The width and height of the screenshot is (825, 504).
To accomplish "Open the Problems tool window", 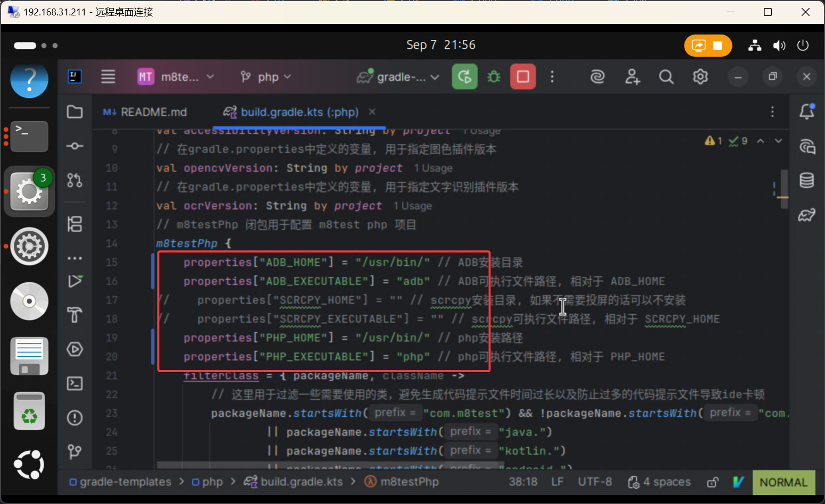I will pos(74,418).
